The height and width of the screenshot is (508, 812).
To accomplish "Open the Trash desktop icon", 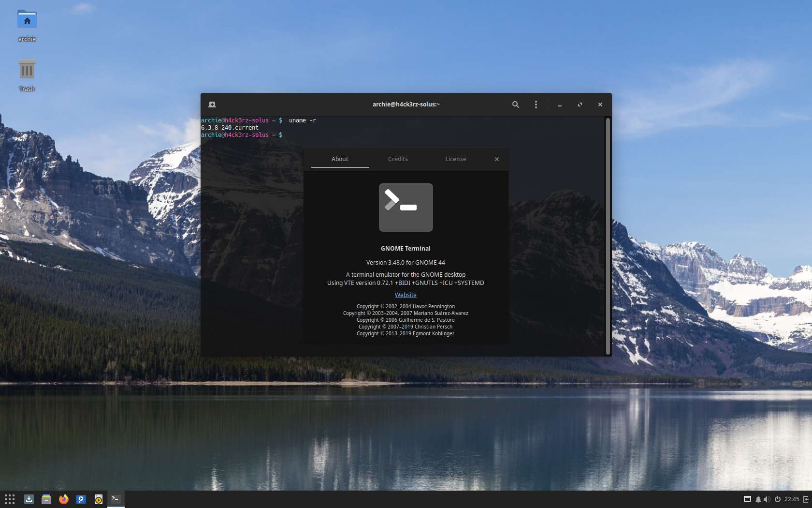I will tap(27, 75).
